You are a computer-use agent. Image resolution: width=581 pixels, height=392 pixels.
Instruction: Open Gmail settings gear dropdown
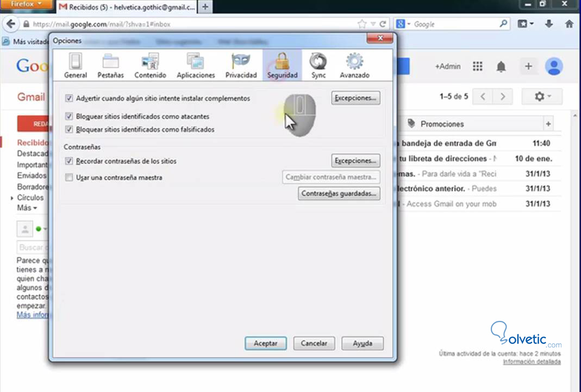tap(542, 97)
